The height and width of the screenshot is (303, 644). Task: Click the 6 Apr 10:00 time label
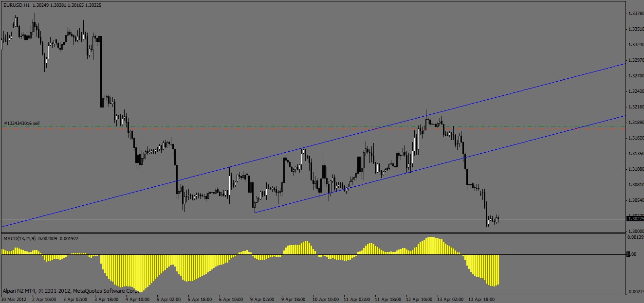point(231,299)
